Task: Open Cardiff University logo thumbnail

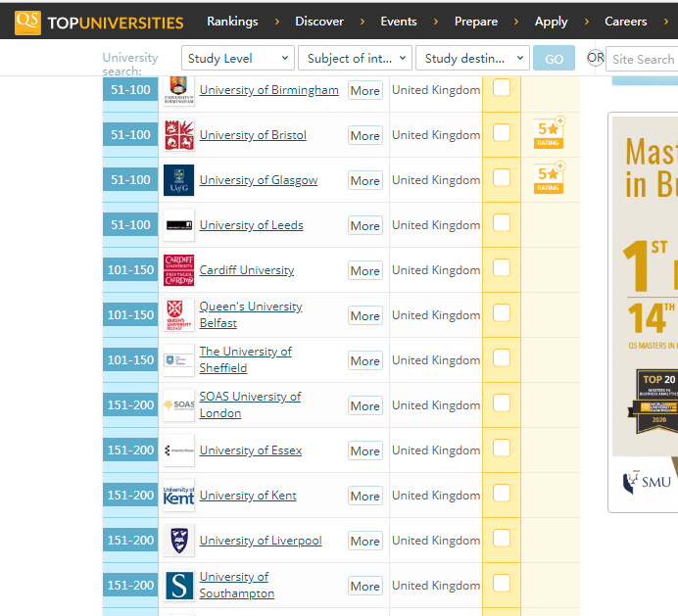Action: pos(178,270)
